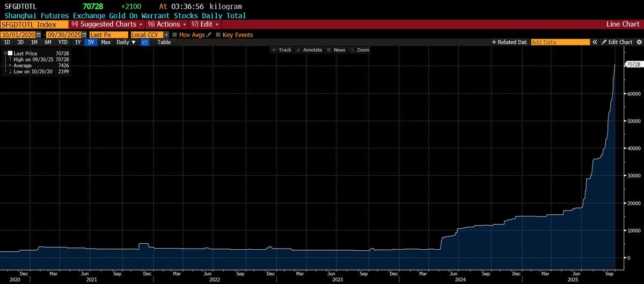Open the start date calendar picker

click(x=39, y=34)
